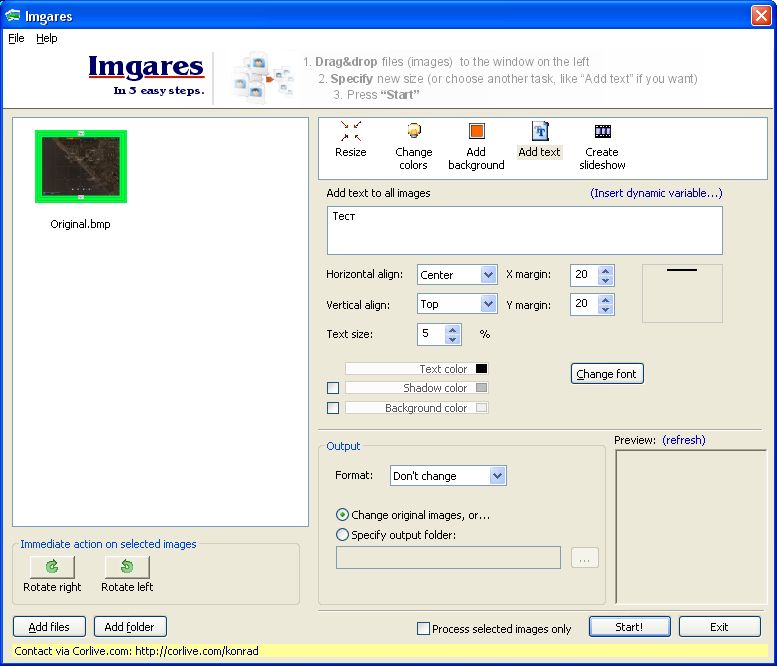Click the Exit button
777x666 pixels.
pos(719,627)
